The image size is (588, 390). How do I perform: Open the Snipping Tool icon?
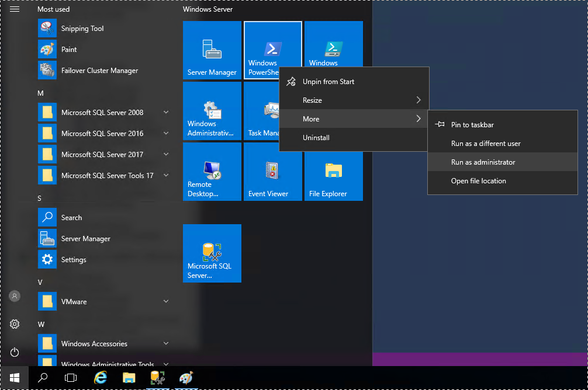click(47, 29)
